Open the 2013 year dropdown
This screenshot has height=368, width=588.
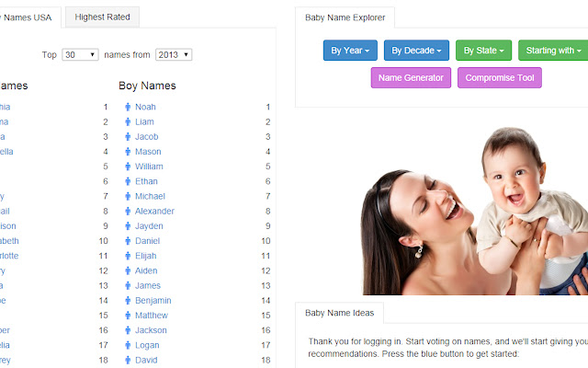tap(174, 55)
